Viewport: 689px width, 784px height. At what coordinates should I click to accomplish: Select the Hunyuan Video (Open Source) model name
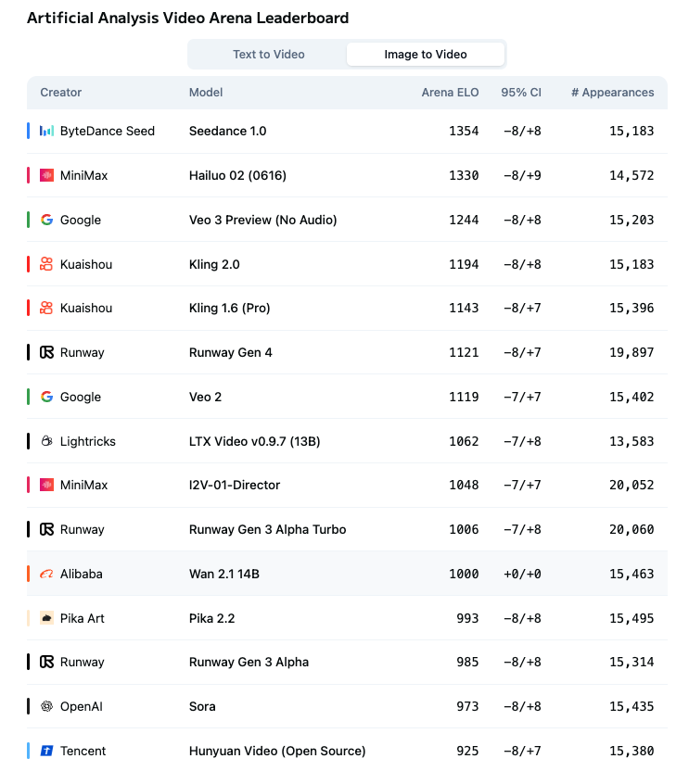[x=277, y=751]
